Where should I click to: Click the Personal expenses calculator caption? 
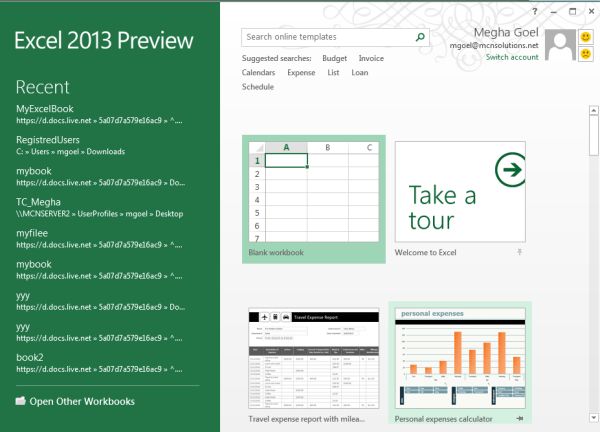coord(443,419)
